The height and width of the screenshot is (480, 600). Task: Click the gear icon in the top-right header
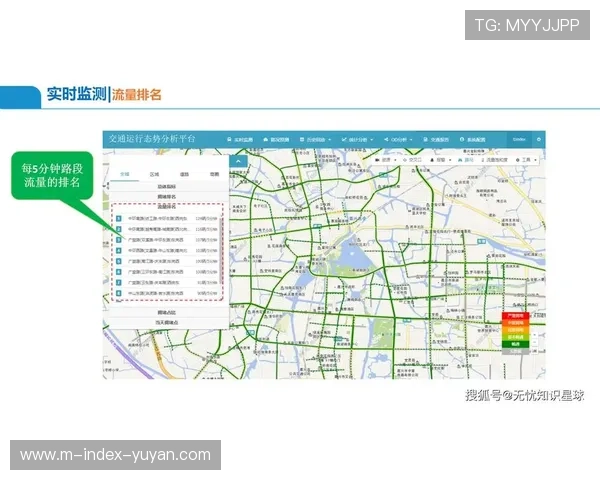pyautogui.click(x=538, y=139)
